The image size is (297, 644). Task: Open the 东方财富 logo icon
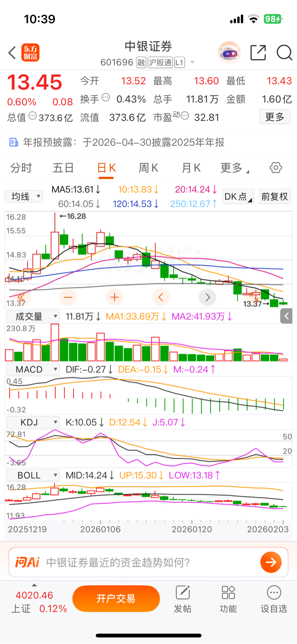coord(30,53)
